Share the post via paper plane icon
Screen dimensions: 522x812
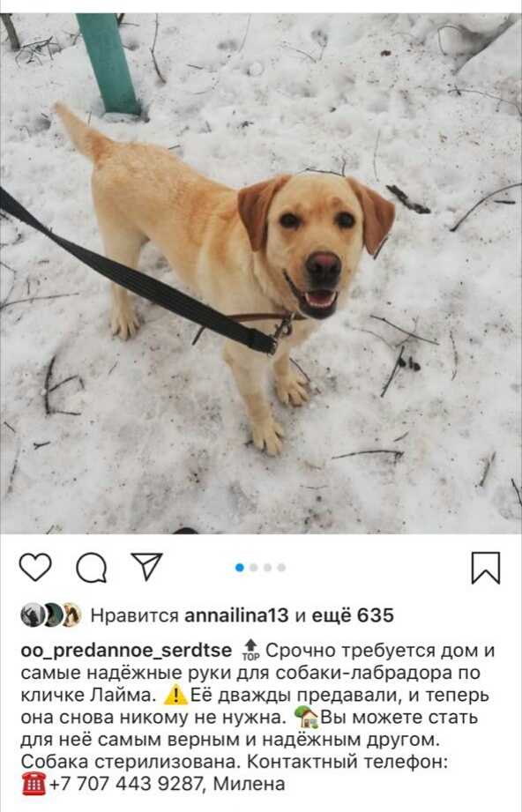147,566
